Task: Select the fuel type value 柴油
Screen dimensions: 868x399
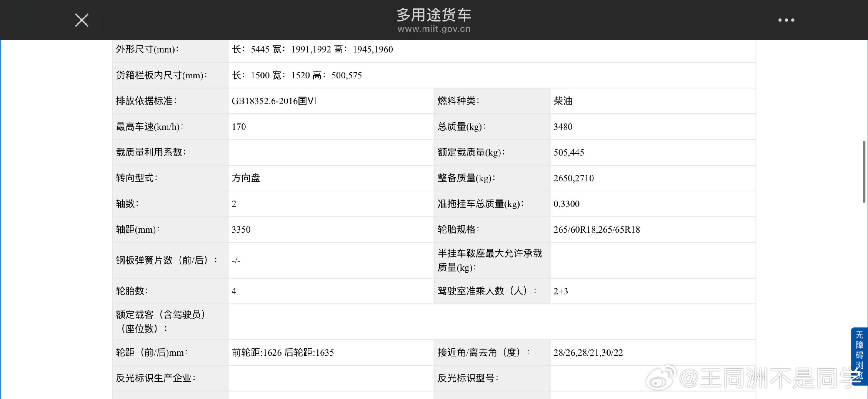Action: pyautogui.click(x=563, y=101)
